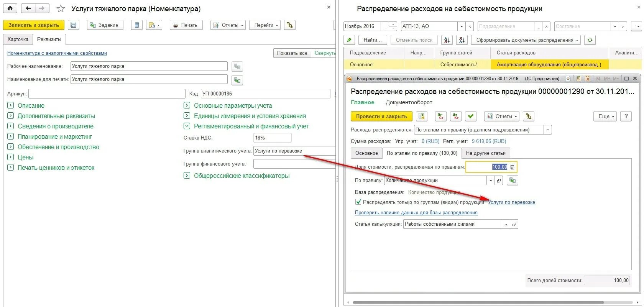This screenshot has width=644, height=307.
Task: Open Номенклатура с аналогичными свойствами link
Action: (57, 53)
